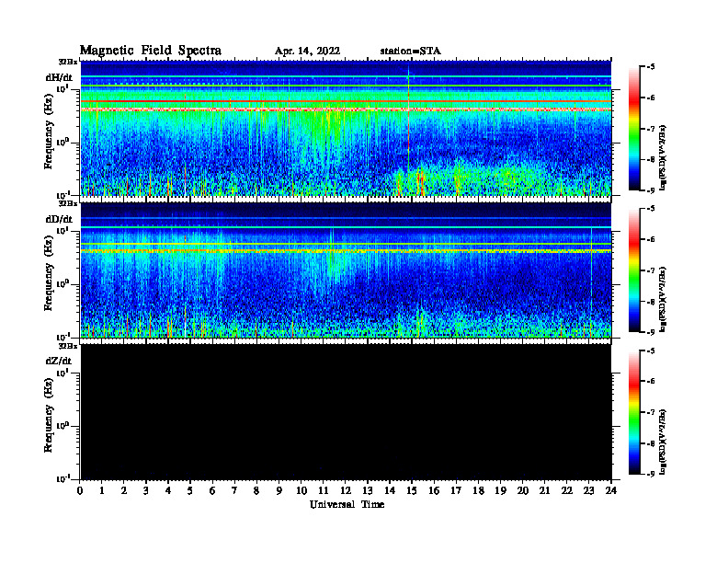Click the dD/dt panel label
Image resolution: width=728 pixels, height=563 pixels.
pos(59,219)
